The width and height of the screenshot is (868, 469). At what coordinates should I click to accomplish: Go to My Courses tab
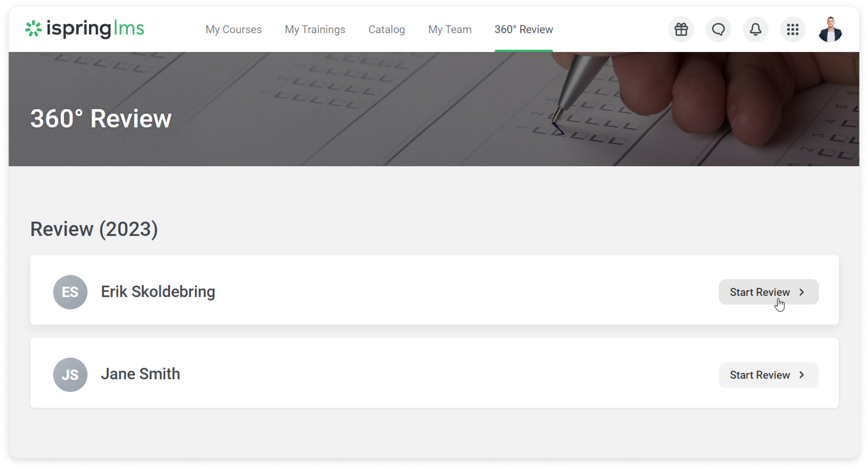(234, 29)
